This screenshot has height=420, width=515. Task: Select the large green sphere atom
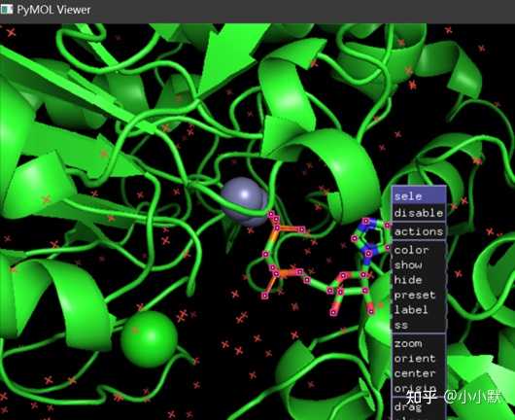click(149, 339)
